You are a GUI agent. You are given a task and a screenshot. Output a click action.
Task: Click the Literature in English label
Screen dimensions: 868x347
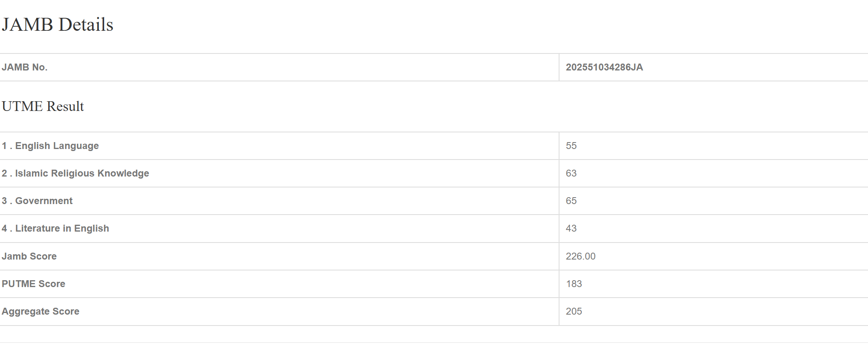pos(62,228)
